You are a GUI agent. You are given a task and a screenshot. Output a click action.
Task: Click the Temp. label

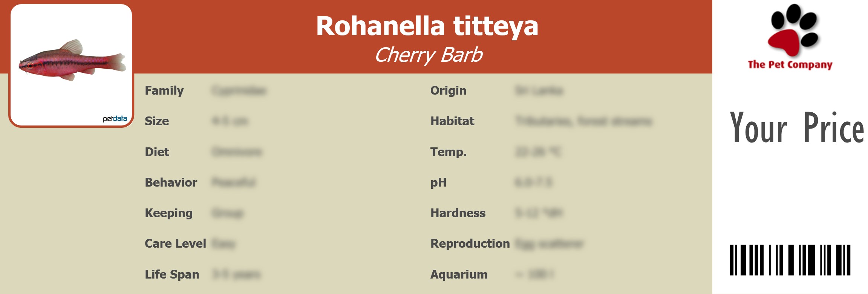click(x=449, y=152)
